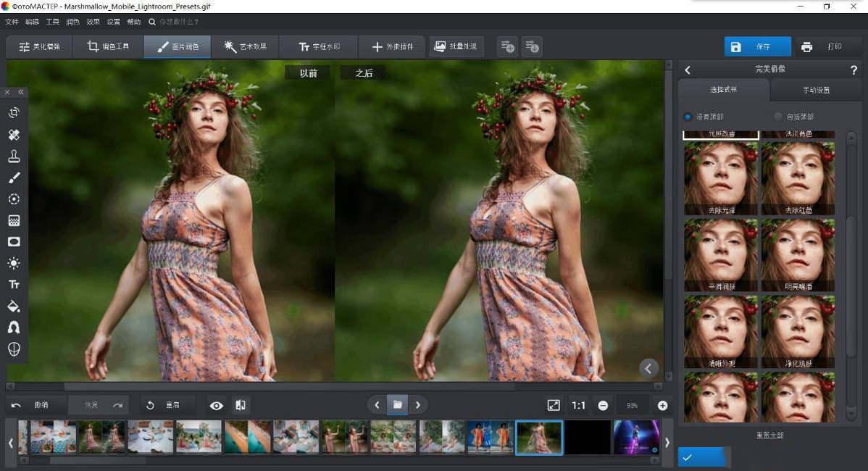This screenshot has width=868, height=471.
Task: Select the clone stamp tool
Action: [14, 156]
